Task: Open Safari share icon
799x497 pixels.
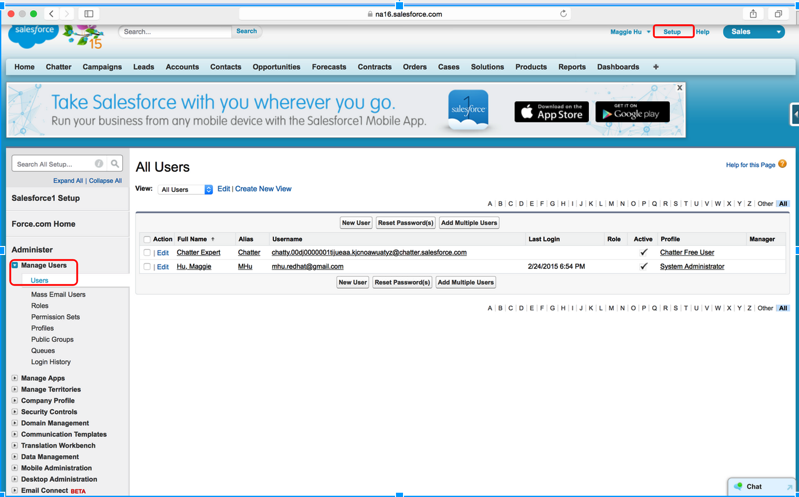Action: tap(753, 14)
